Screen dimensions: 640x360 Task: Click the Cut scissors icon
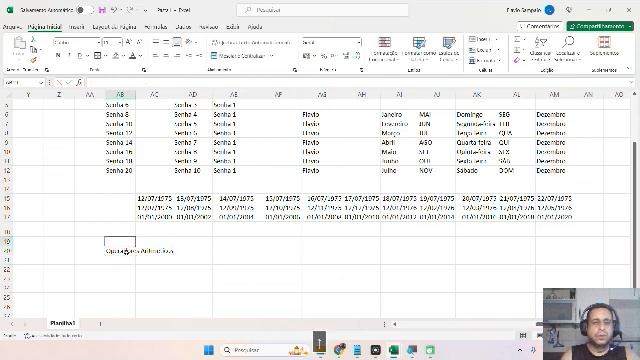pos(33,40)
